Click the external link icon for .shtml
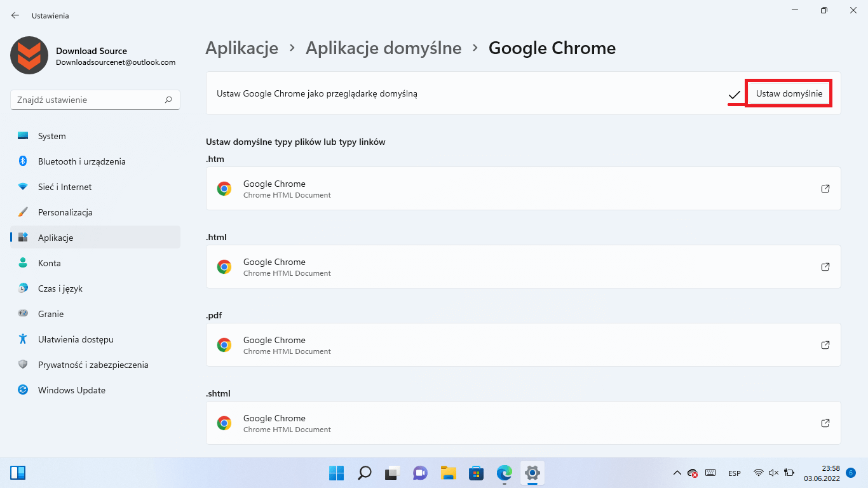The image size is (868, 488). click(x=825, y=423)
